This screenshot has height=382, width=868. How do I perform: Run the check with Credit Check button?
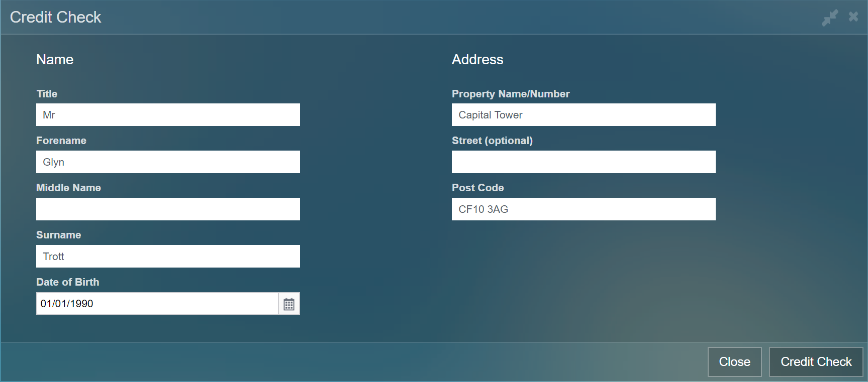(x=816, y=362)
